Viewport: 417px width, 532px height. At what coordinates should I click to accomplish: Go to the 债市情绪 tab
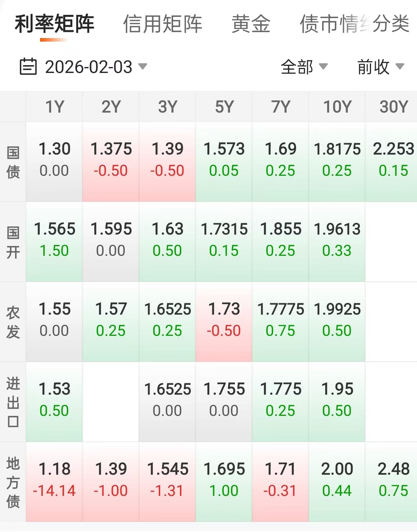click(x=329, y=24)
